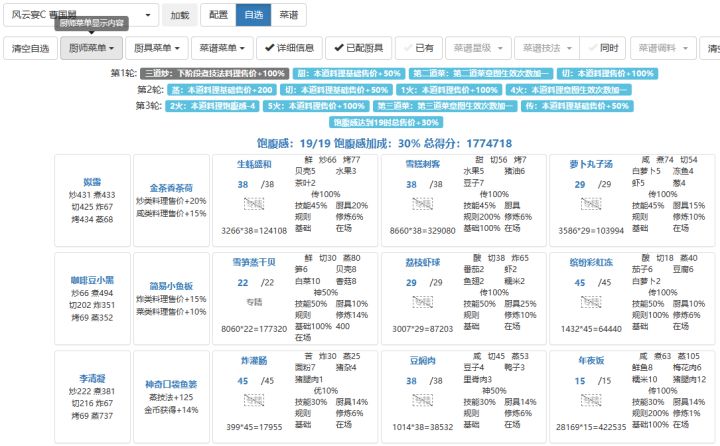The height and width of the screenshot is (446, 720).
Task: Click the placeholder image in the 炸灌肠 card
Action: pyautogui.click(x=253, y=400)
